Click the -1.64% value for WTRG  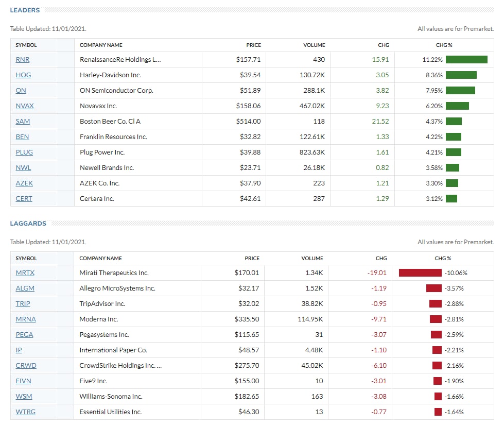(454, 412)
